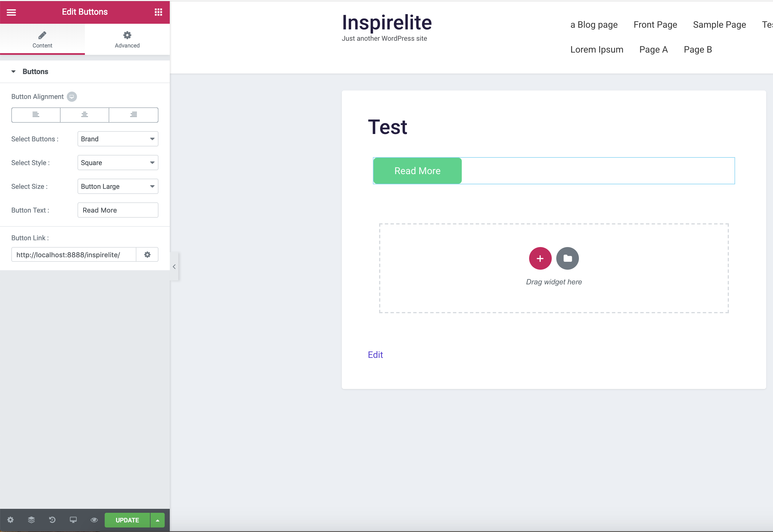Expand save options arrow beside Update

[x=158, y=520]
